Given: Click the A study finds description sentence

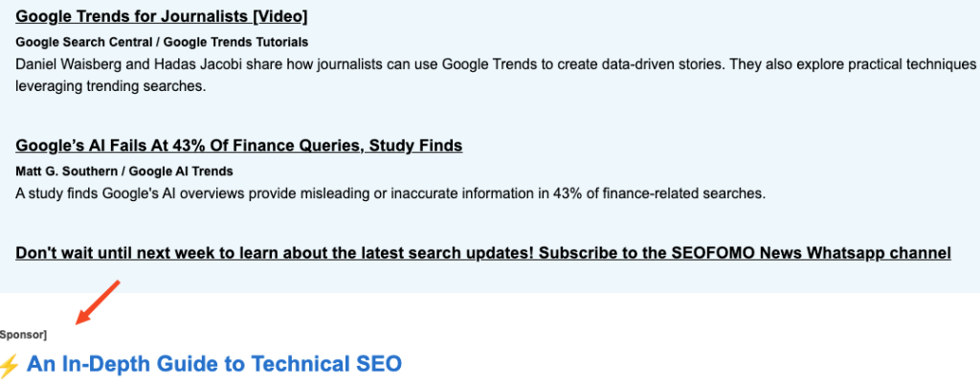Looking at the screenshot, I should 390,193.
